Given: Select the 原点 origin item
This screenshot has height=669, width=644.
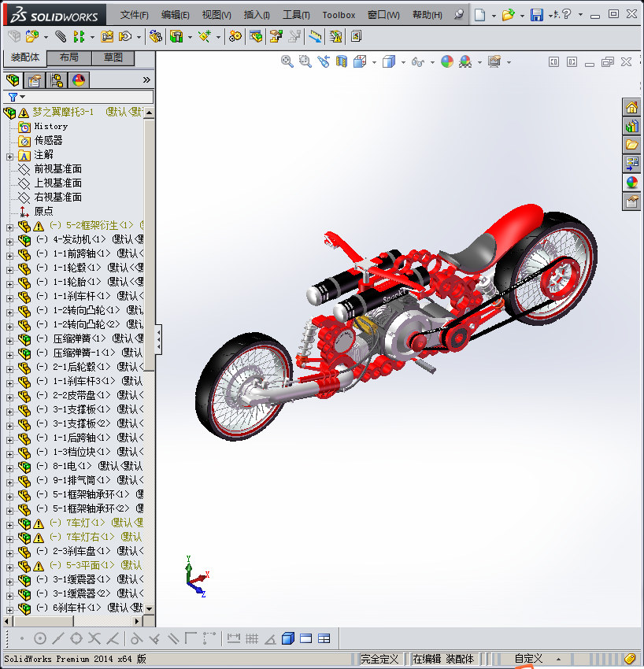Looking at the screenshot, I should click(x=43, y=211).
